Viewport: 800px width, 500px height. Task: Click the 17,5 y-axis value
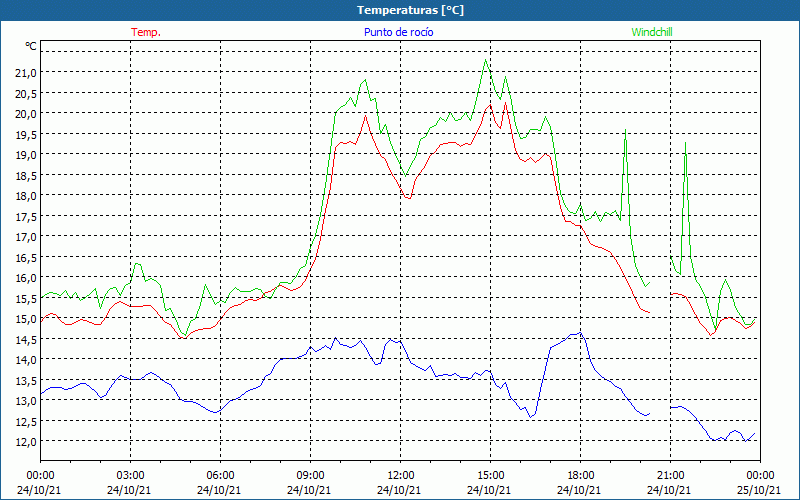tap(26, 216)
